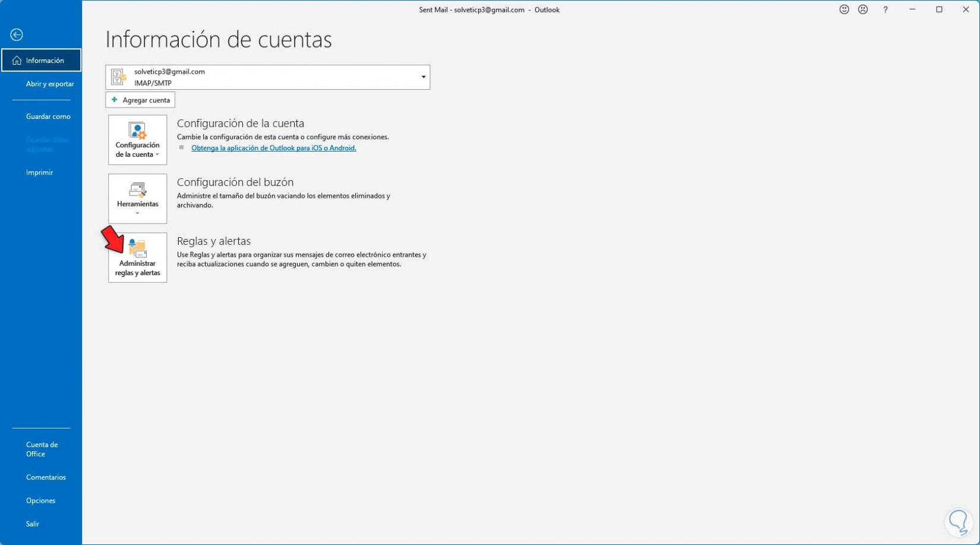Open Cuenta de Office page
This screenshot has width=980, height=545.
[x=42, y=449]
